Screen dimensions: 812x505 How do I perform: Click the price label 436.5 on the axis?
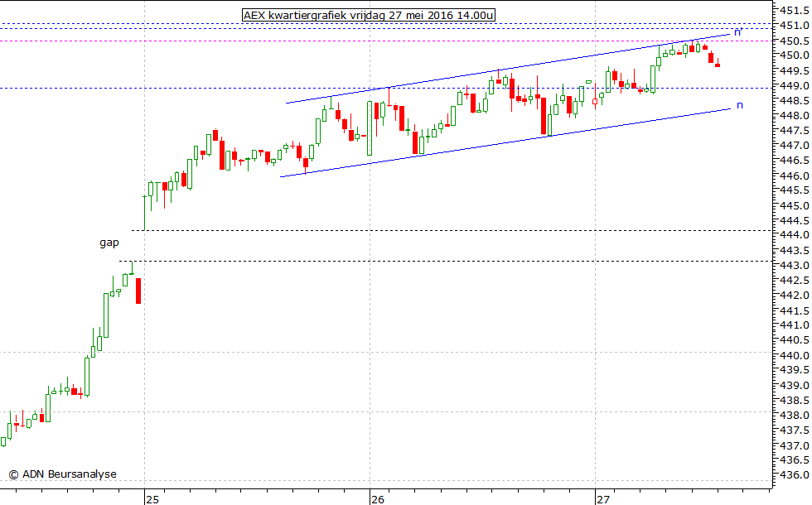[x=795, y=460]
